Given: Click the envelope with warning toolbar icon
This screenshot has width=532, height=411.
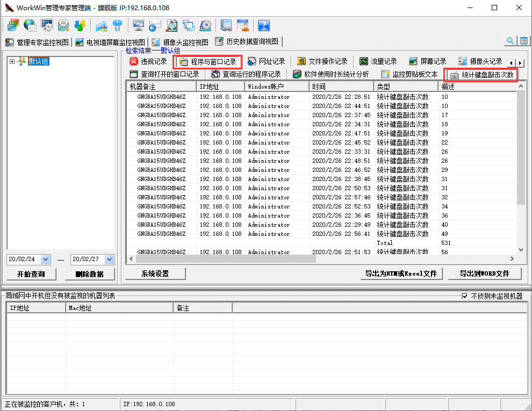Looking at the screenshot, I should pos(63,25).
